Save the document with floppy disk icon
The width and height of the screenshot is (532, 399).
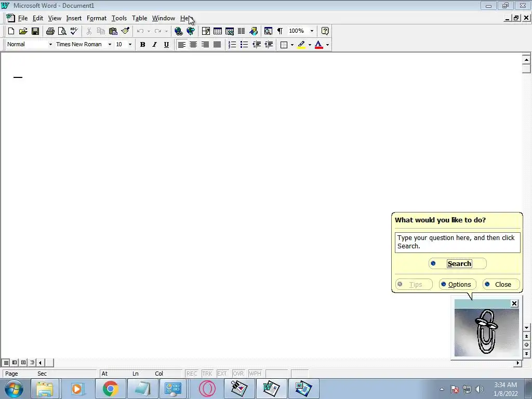point(35,31)
